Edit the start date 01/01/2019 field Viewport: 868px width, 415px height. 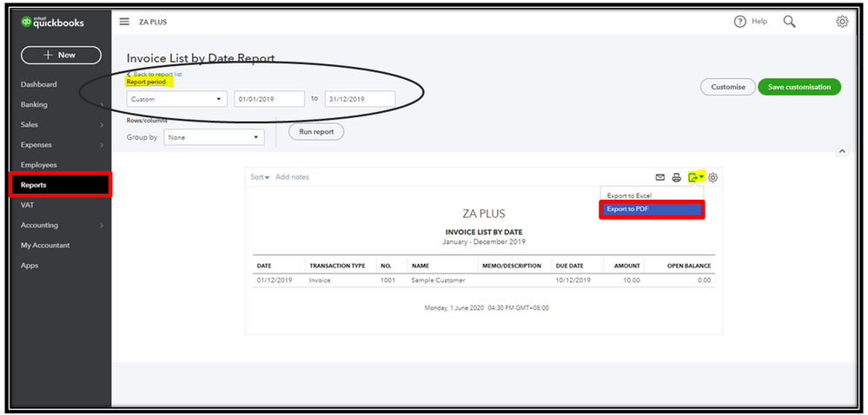[x=269, y=99]
